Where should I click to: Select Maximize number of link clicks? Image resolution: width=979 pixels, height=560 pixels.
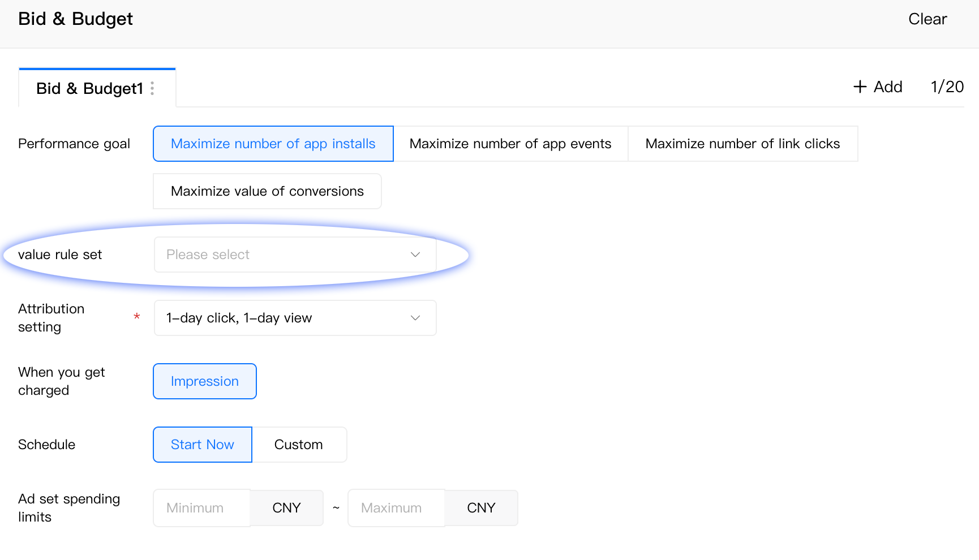click(742, 144)
